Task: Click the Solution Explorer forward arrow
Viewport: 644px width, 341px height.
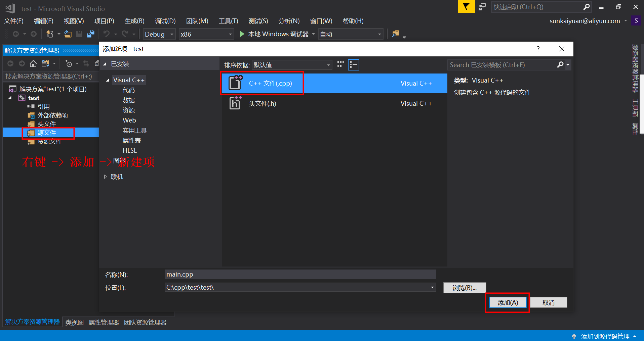Action: click(x=22, y=63)
